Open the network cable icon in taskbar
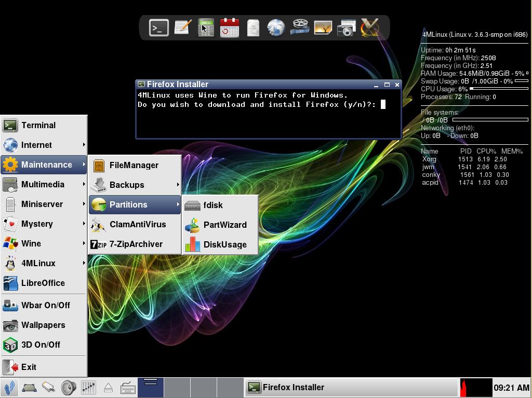532x398 pixels. tap(48, 388)
